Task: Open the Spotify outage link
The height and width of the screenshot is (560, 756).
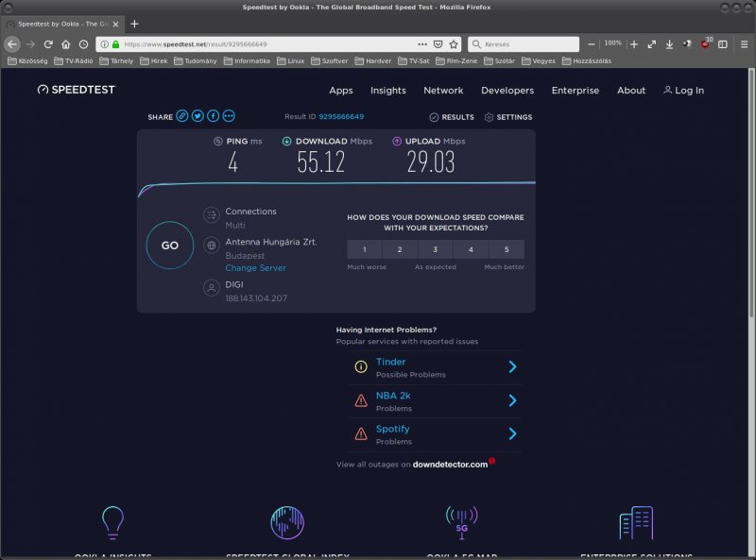Action: [392, 429]
